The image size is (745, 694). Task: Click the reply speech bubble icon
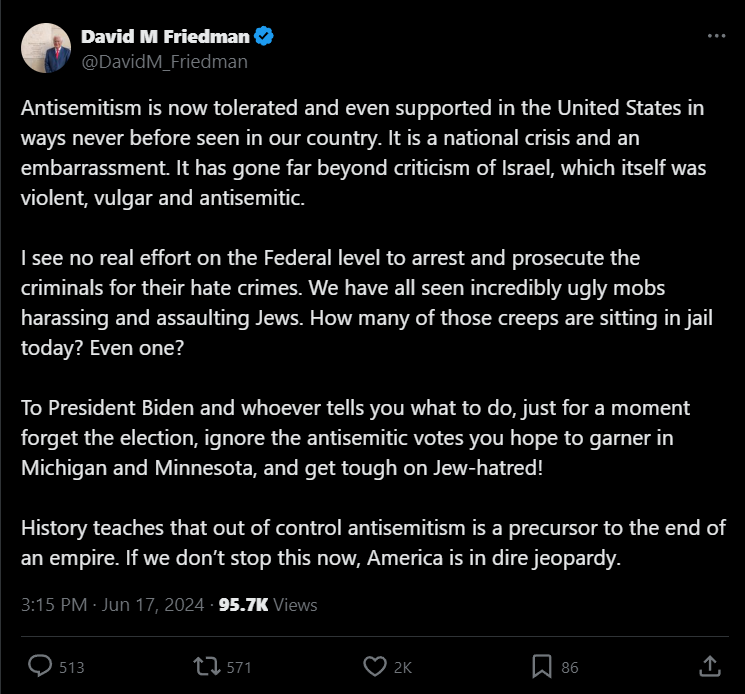point(40,666)
